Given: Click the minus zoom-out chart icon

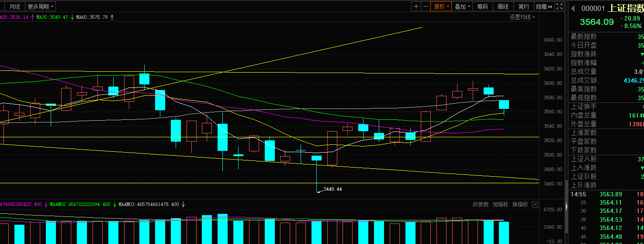Looking at the screenshot, I should (426, 7).
